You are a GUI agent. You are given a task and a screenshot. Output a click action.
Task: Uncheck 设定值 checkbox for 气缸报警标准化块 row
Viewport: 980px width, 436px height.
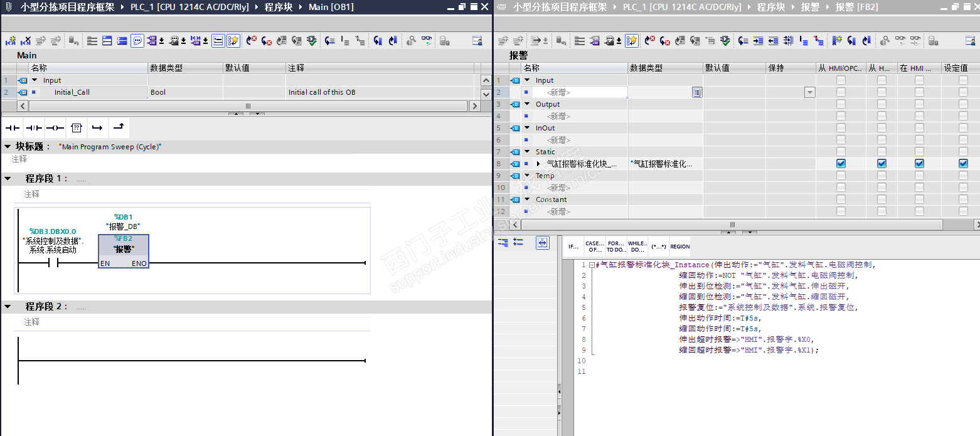(963, 164)
